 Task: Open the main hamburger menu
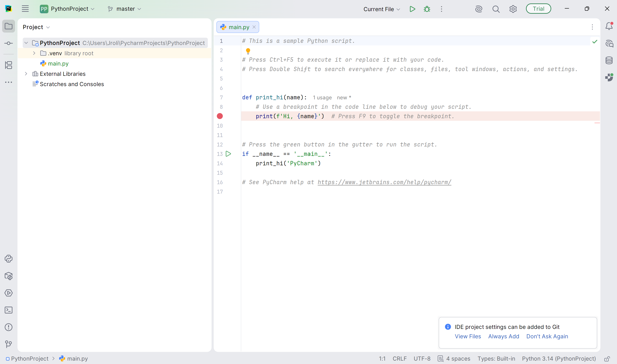pyautogui.click(x=25, y=9)
